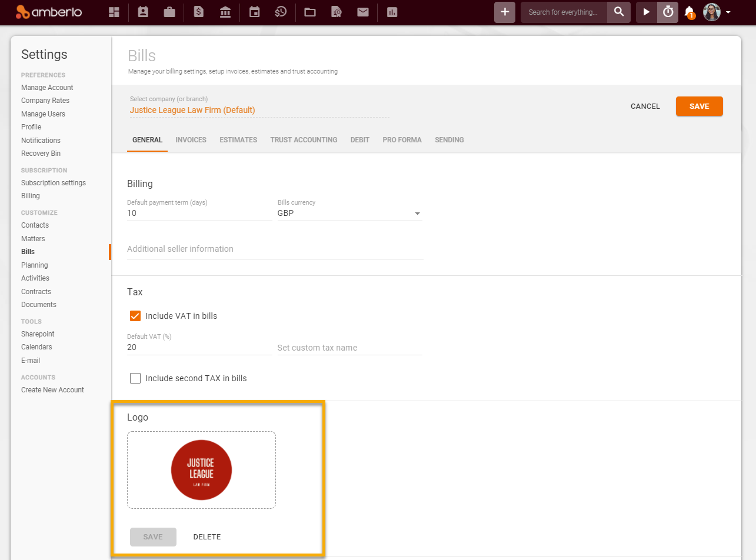Open the Contacts icon in the top toolbar
756x560 pixels.
point(142,12)
